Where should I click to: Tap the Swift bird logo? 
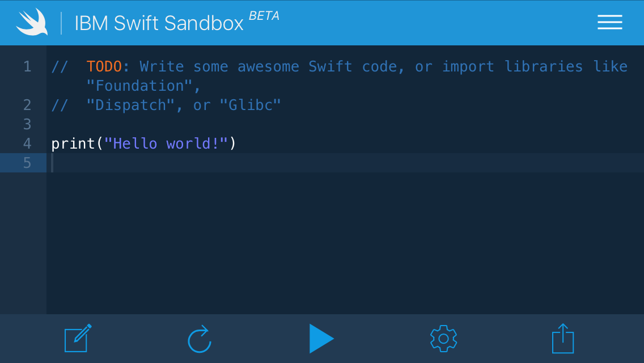pyautogui.click(x=32, y=22)
